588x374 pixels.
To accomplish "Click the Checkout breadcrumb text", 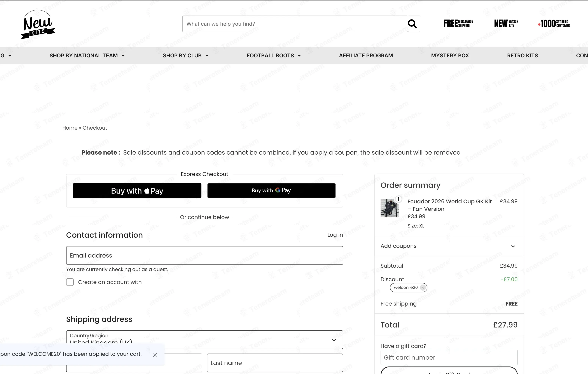I will pos(95,128).
